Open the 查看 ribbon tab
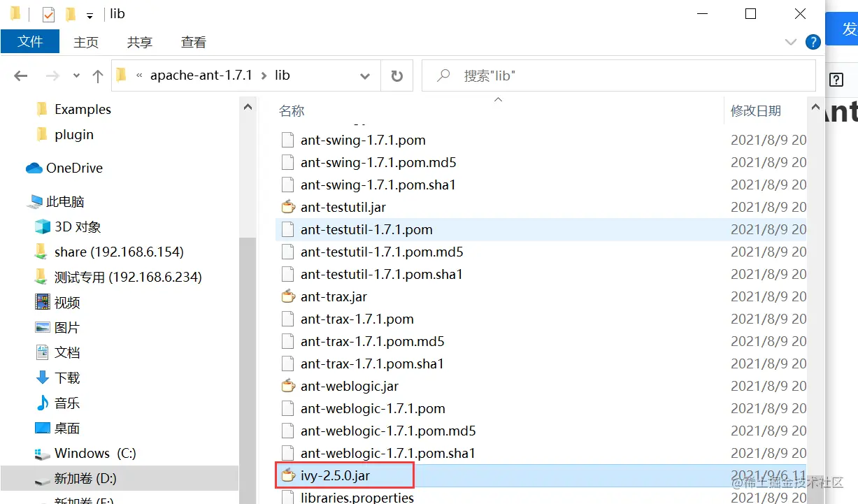The width and height of the screenshot is (858, 504). coord(194,42)
